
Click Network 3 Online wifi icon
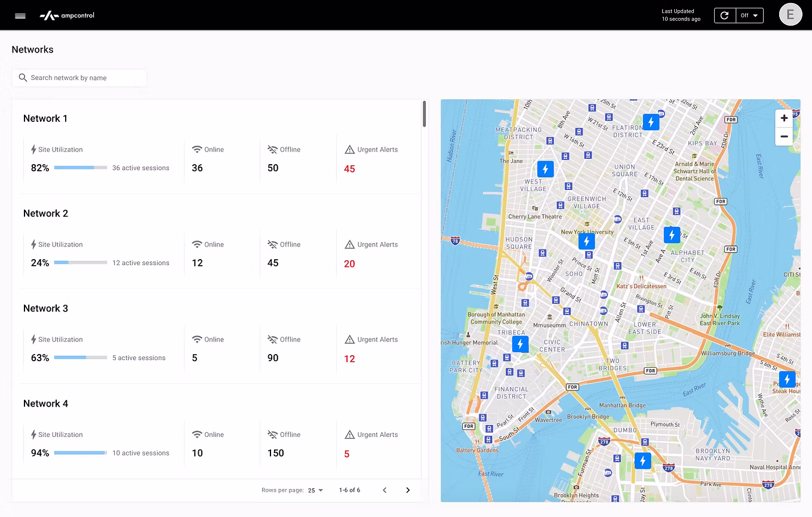pos(197,339)
